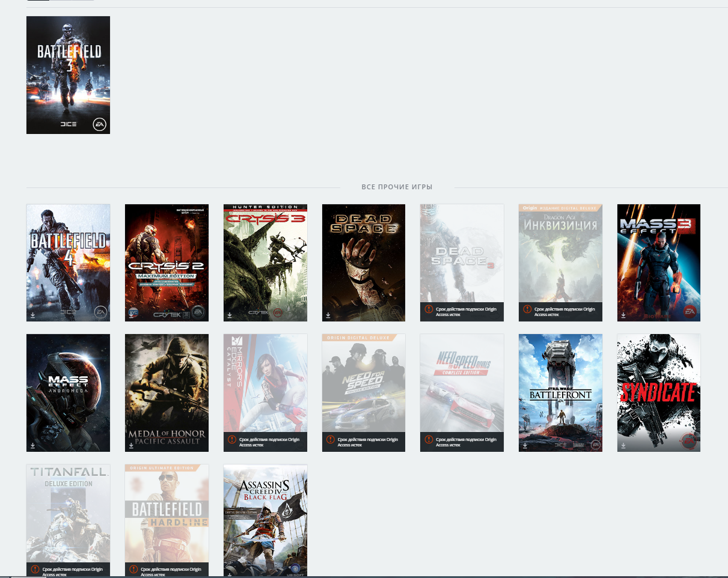Click the ВСЕ ПРОЧИЕ ИГРЫ section heading

click(x=397, y=187)
